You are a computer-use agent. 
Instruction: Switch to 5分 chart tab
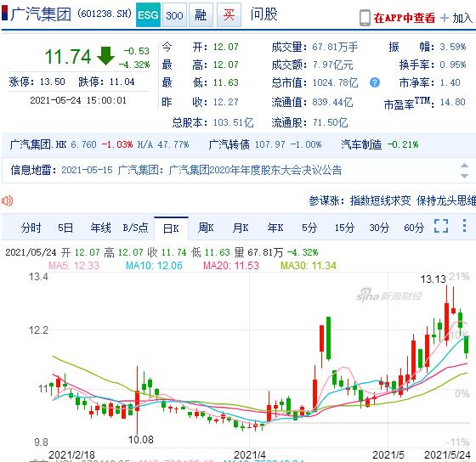(x=309, y=228)
